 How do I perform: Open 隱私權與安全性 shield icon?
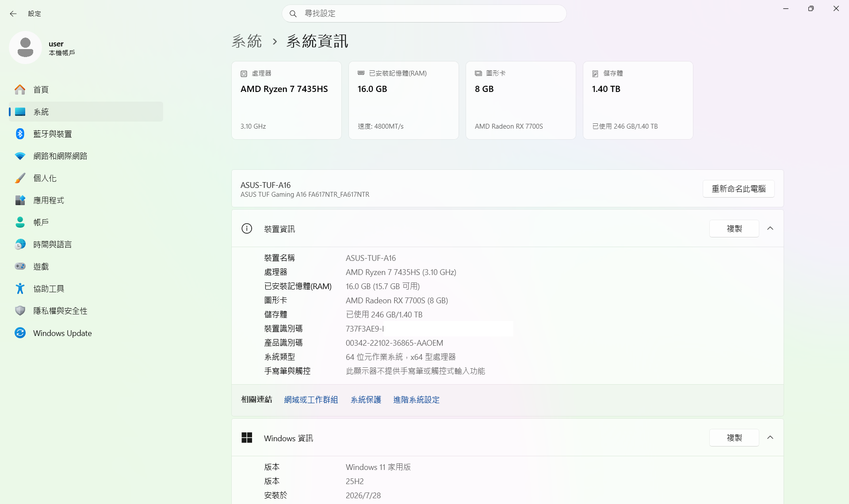[20, 311]
